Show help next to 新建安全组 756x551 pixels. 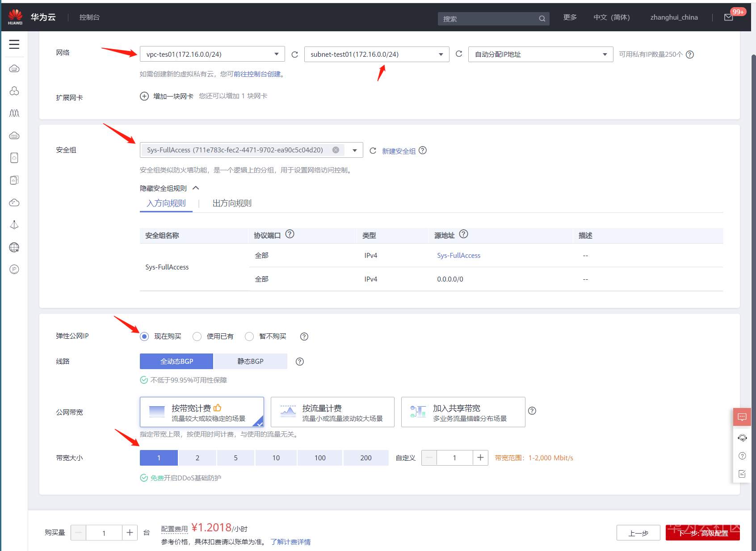(423, 150)
